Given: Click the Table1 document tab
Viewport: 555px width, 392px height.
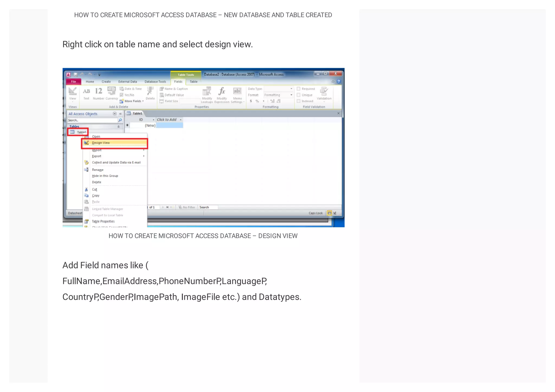Looking at the screenshot, I should (x=135, y=114).
